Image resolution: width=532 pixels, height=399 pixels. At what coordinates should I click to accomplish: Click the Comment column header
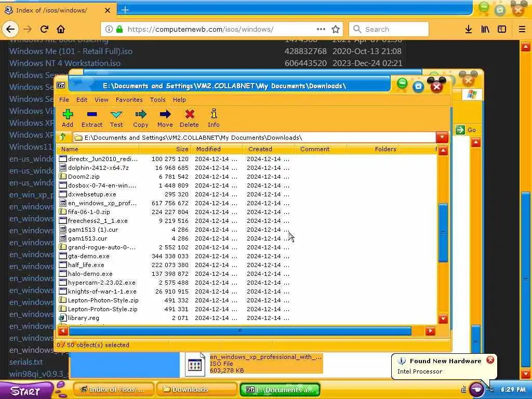tap(321, 149)
